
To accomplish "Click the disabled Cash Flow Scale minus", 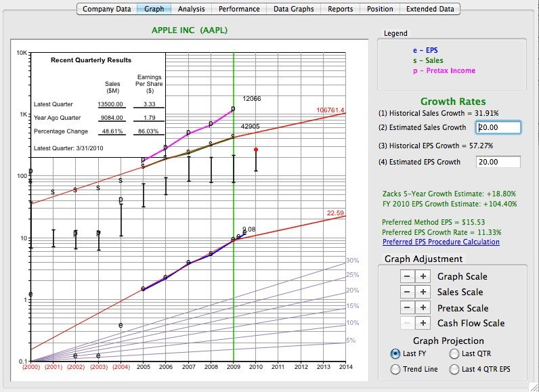I will pos(408,323).
